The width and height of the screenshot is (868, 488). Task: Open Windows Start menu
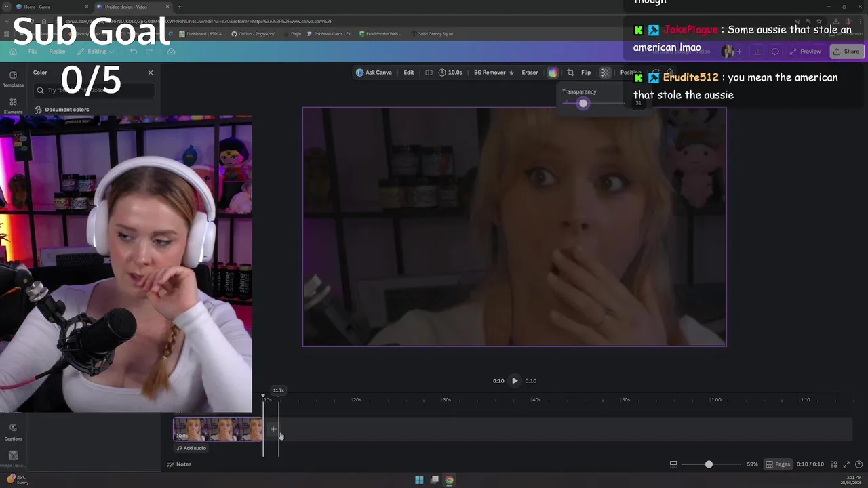click(x=419, y=480)
